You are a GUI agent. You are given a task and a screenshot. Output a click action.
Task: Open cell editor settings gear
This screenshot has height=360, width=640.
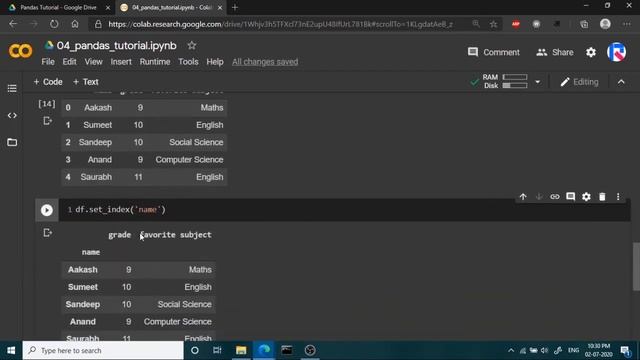click(586, 197)
